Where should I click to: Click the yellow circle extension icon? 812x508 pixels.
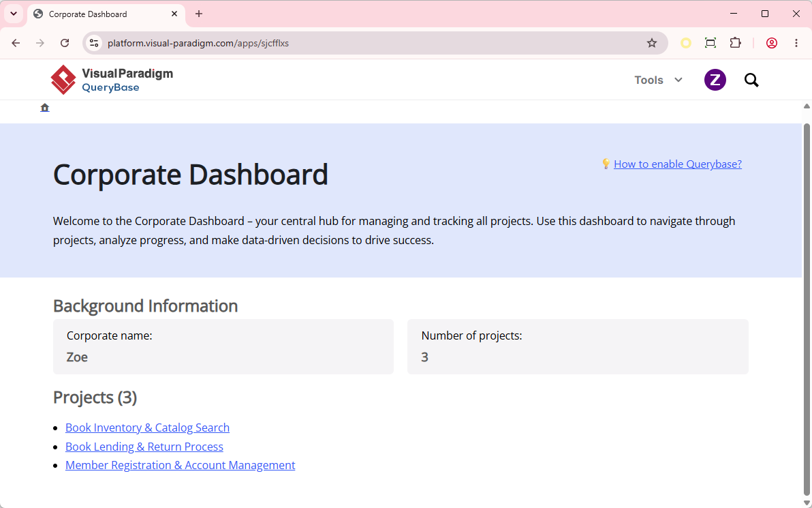coord(686,43)
